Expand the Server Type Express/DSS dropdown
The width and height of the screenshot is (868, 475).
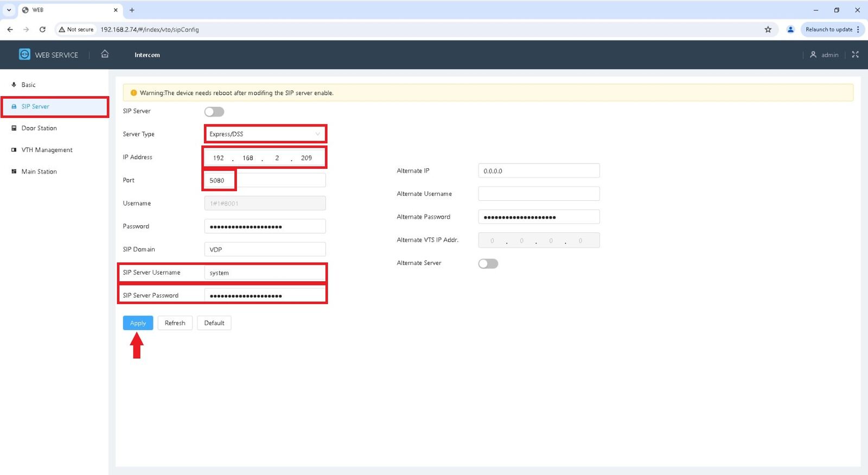[265, 134]
